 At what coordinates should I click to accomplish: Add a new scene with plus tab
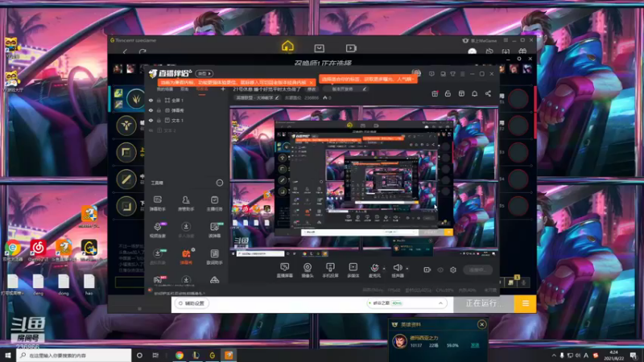coord(223,89)
